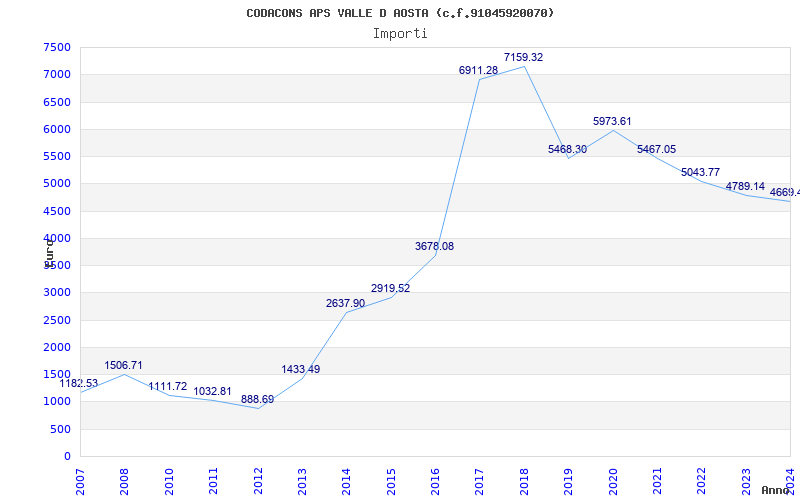Viewport: 800px width, 500px height.
Task: Click x-axis year 2017
Action: 480,481
